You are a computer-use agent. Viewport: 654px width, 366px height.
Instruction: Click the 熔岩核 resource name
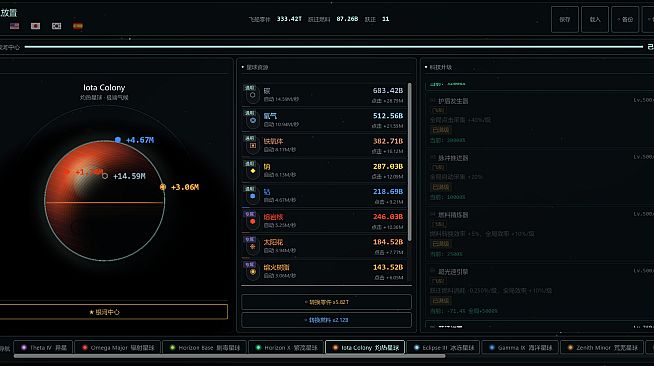273,217
